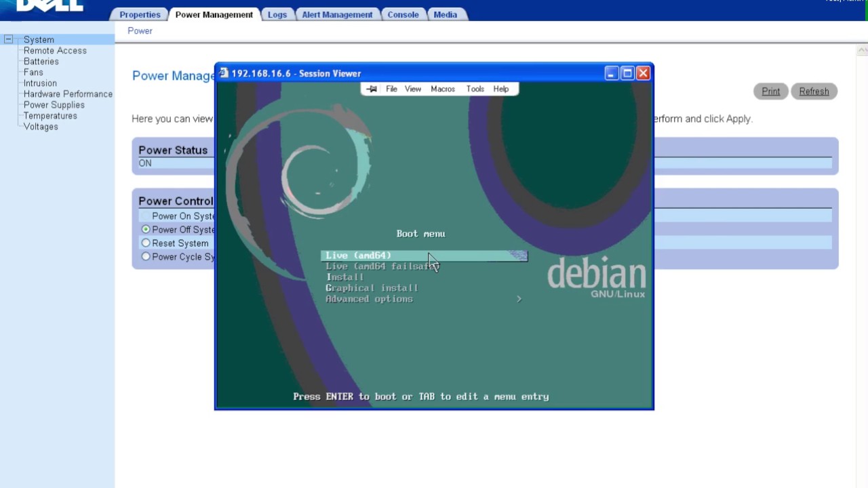Switch to the Properties tab
Image resolution: width=868 pixels, height=488 pixels.
140,14
